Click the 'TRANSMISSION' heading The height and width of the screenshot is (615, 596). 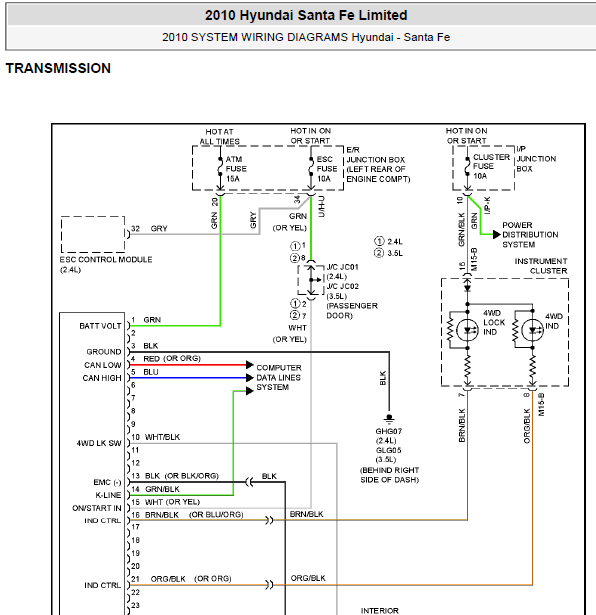(58, 68)
